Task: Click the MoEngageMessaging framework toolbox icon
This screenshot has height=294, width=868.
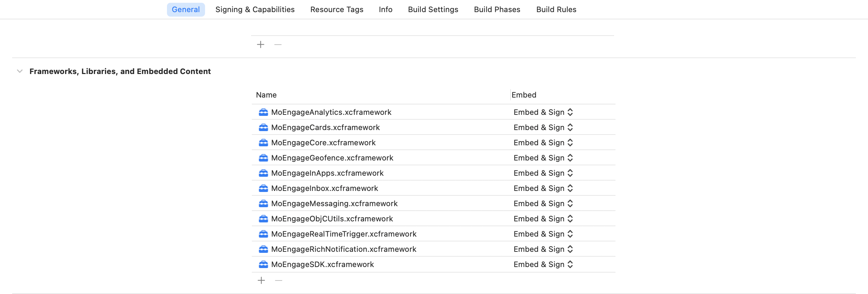Action: point(263,203)
